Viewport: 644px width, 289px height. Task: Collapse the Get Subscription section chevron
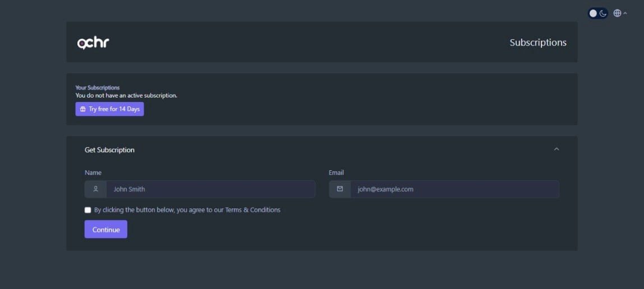pyautogui.click(x=556, y=150)
